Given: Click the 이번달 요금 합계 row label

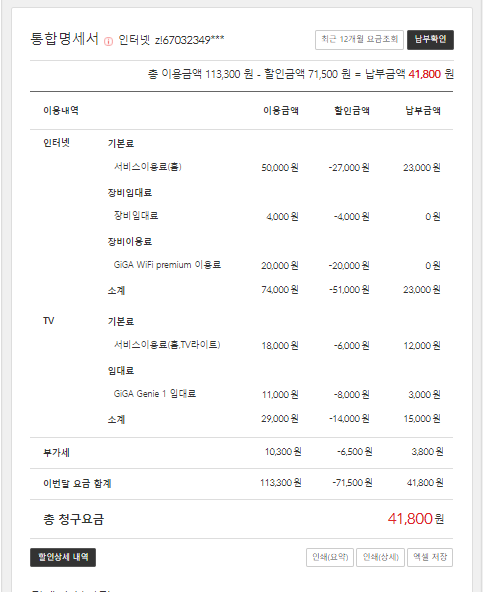Looking at the screenshot, I should (77, 483).
